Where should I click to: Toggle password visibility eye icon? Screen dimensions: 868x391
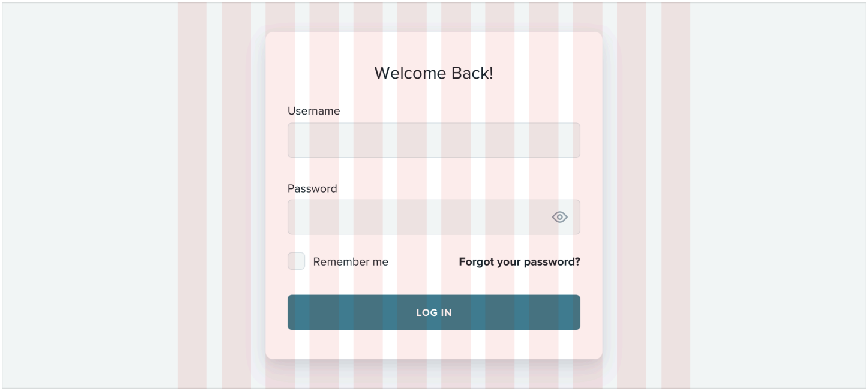click(x=559, y=217)
